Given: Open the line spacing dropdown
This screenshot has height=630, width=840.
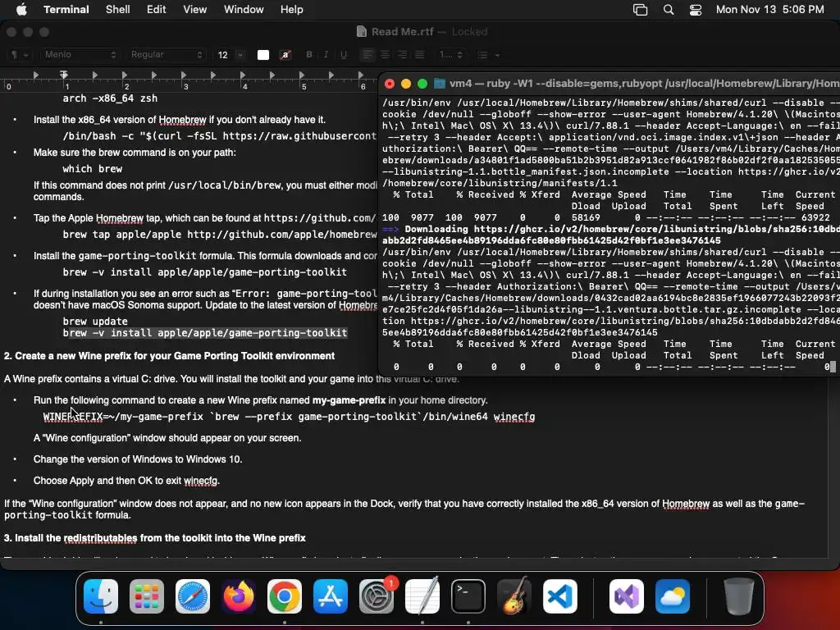Looking at the screenshot, I should 450,55.
